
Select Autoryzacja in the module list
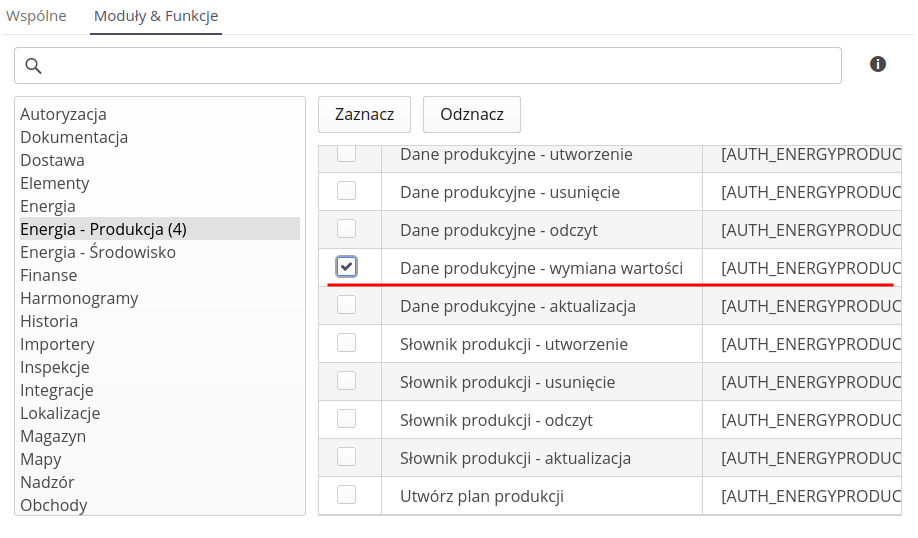point(63,114)
